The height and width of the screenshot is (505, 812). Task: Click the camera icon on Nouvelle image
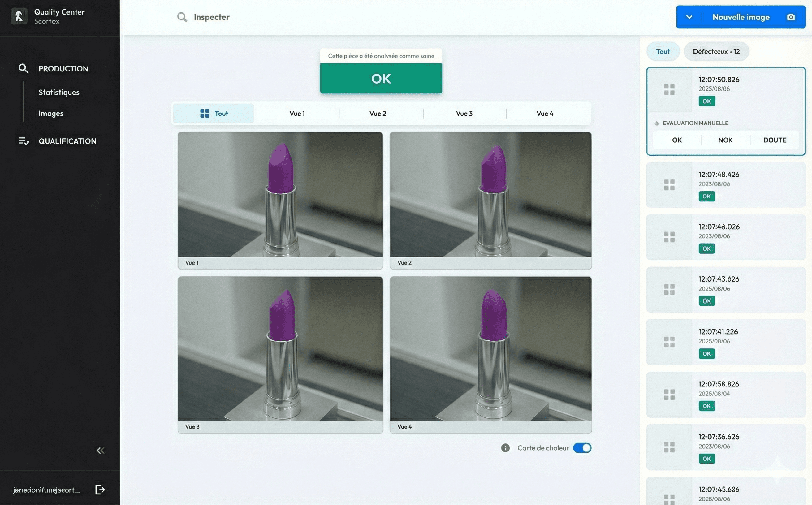click(x=791, y=17)
